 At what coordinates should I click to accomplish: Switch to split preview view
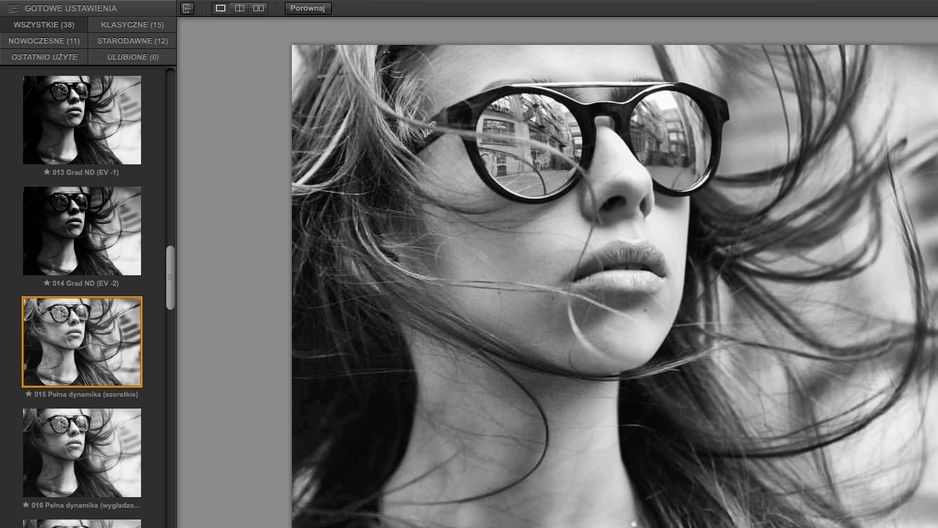tap(239, 8)
